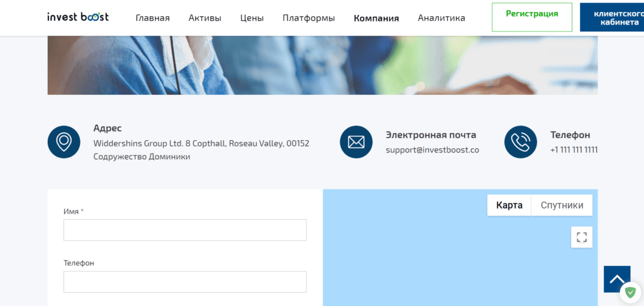
Task: Click the Регистрация button
Action: click(x=532, y=17)
